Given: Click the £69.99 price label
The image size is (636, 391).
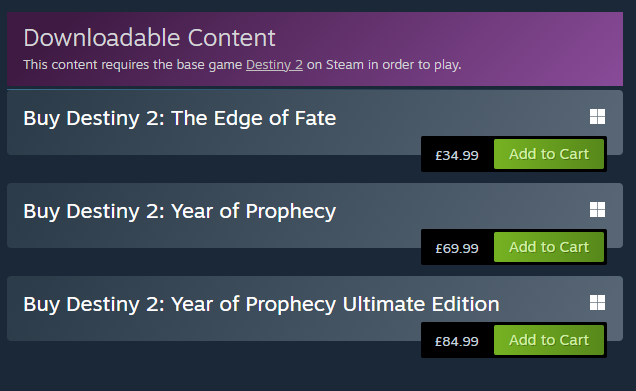Looking at the screenshot, I should tap(457, 248).
